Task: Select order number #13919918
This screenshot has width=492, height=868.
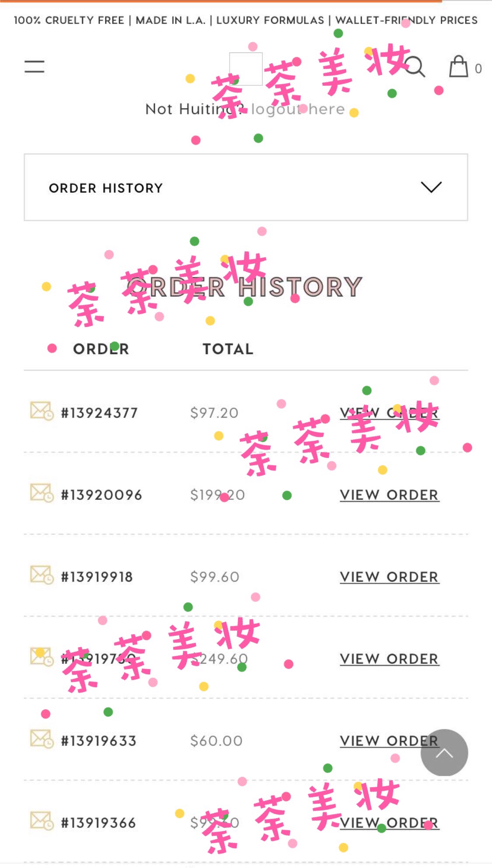Action: click(97, 577)
